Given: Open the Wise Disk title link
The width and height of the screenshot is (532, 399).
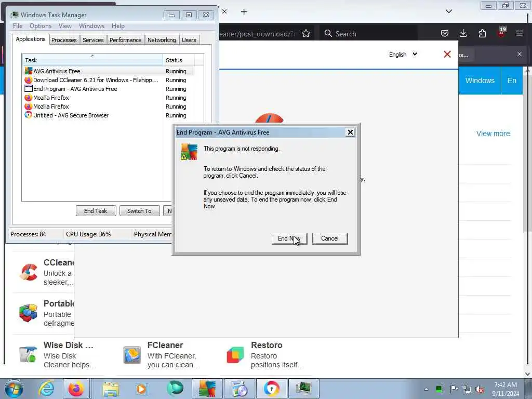Looking at the screenshot, I should [68, 345].
